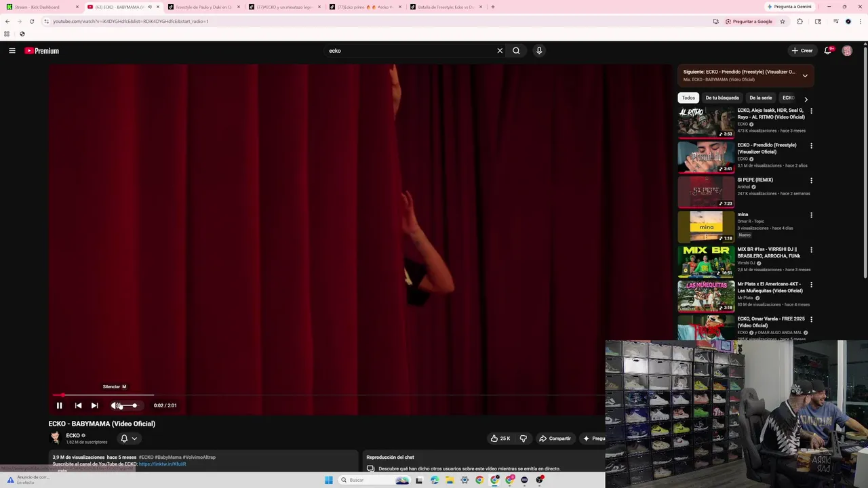Open the AL RITMO video thumbnail
Viewport: 868px width, 488px height.
706,122
